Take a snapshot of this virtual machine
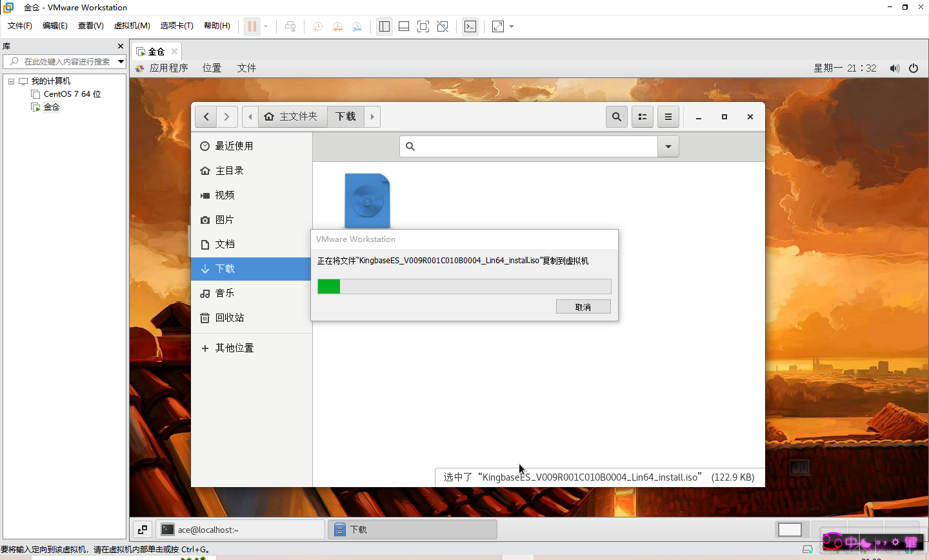 coord(317,26)
